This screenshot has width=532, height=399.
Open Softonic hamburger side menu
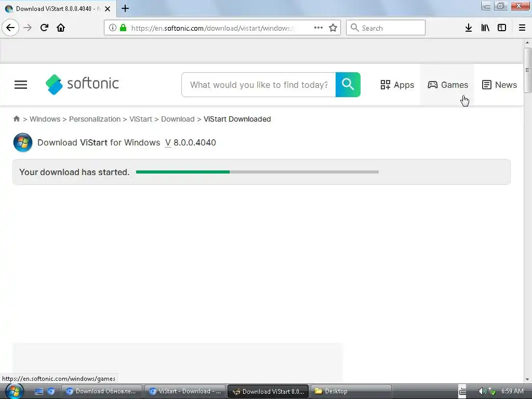(21, 85)
